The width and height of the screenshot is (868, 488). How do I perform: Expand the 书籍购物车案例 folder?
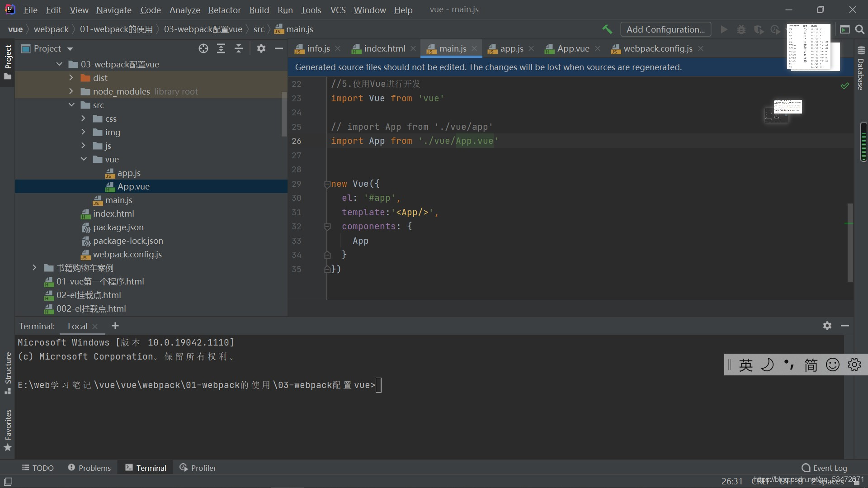(x=34, y=268)
